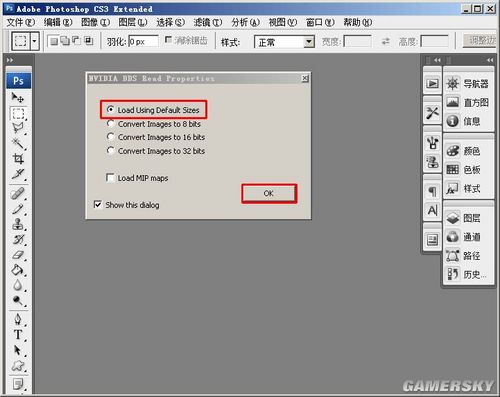Screen dimensions: 500x397
Task: Select the Blur tool
Action: [x=18, y=285]
